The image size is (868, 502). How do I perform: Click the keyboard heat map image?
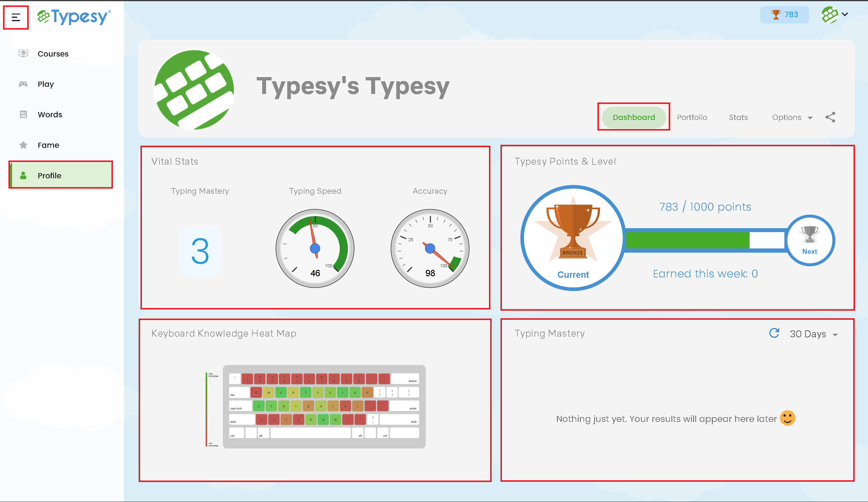(324, 406)
